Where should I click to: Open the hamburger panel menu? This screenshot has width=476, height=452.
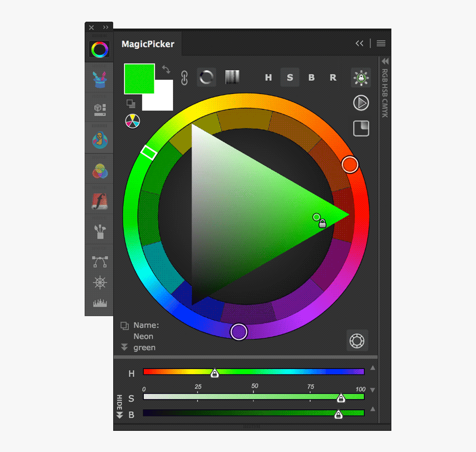click(380, 43)
